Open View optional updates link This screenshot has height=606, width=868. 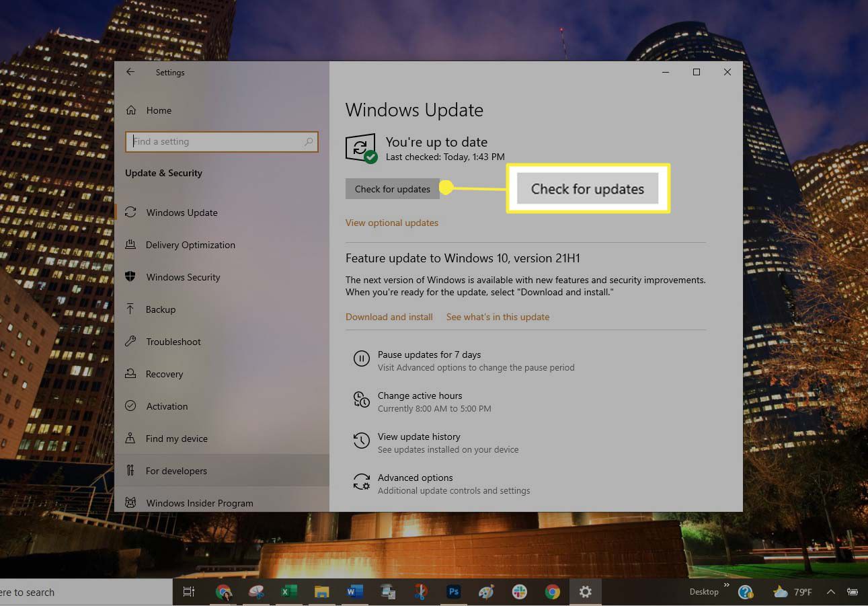(392, 223)
